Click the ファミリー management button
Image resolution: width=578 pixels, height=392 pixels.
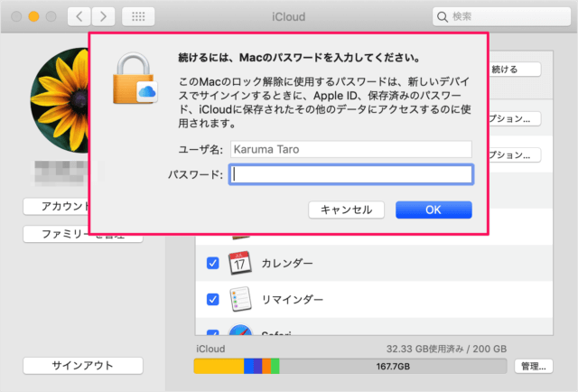pyautogui.click(x=83, y=234)
